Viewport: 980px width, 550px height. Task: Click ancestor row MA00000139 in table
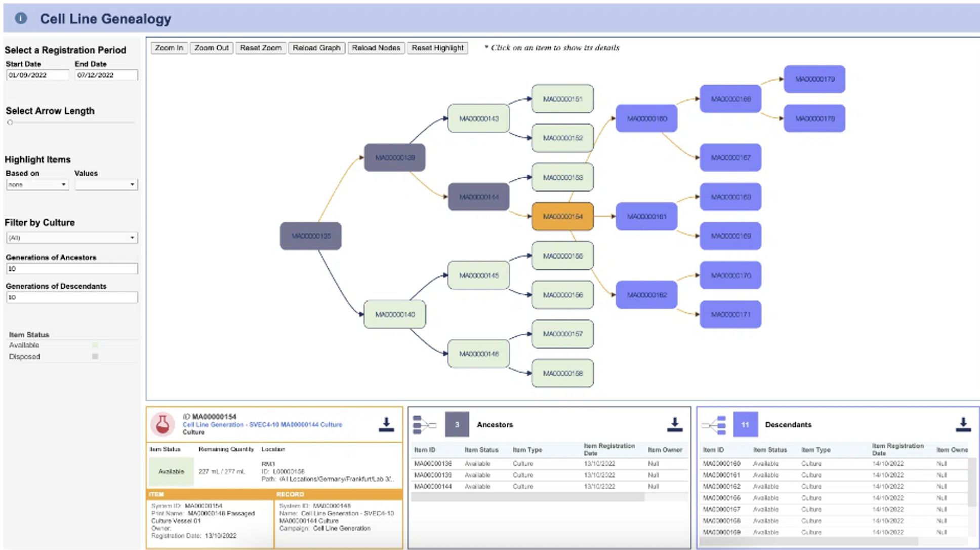[549, 475]
